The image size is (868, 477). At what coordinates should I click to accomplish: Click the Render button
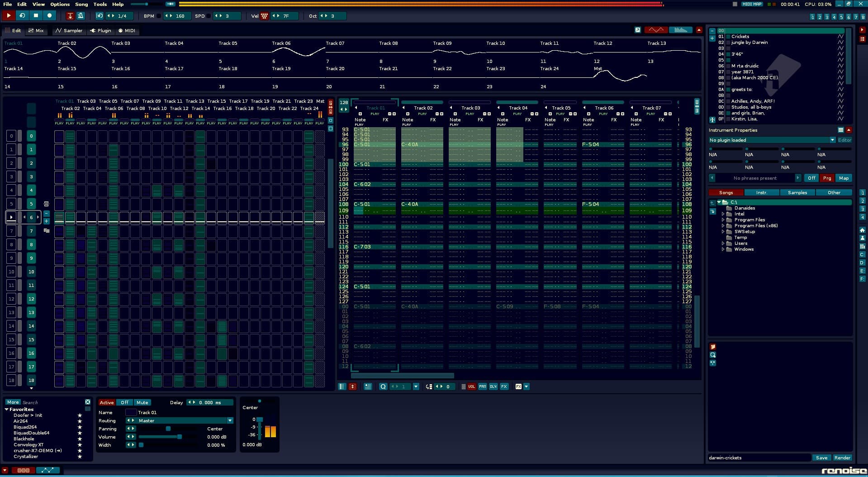[x=842, y=458]
